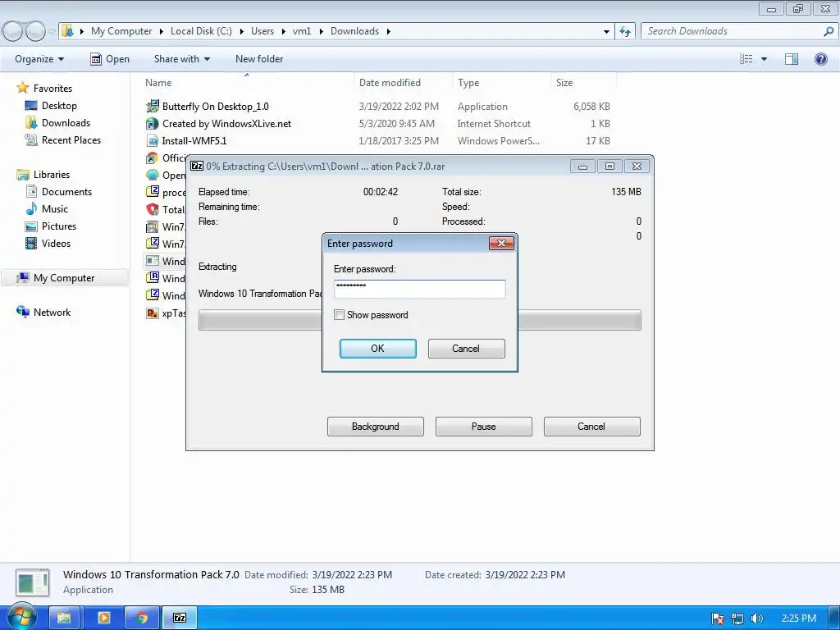This screenshot has height=630, width=840.
Task: Open Windows Media Player from the taskbar
Action: coord(103,619)
